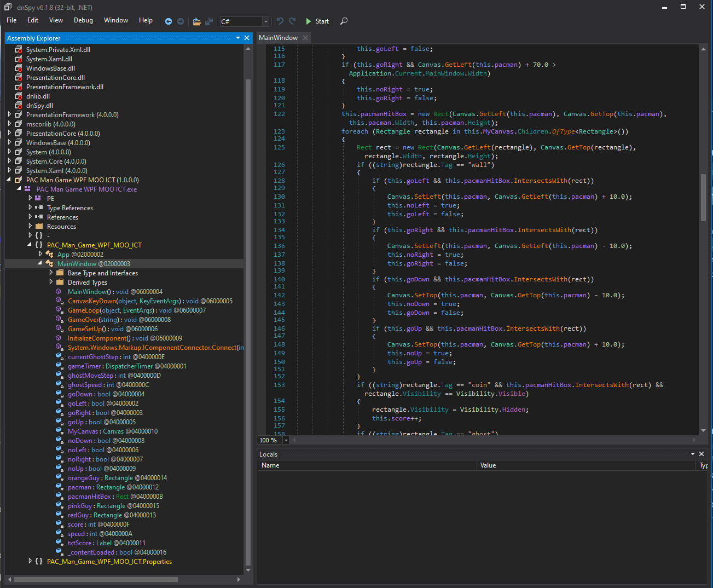Viewport: 713px width, 588px height.
Task: Open the Edit menu
Action: [33, 20]
